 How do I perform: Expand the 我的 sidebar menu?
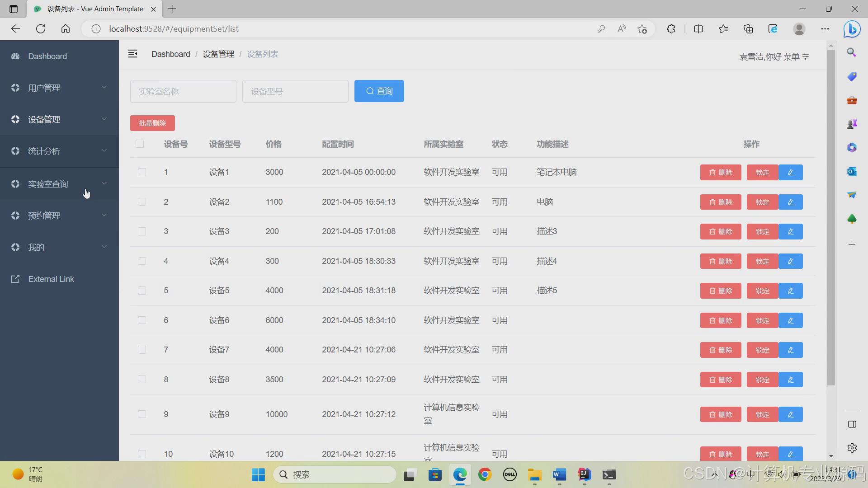pyautogui.click(x=59, y=247)
